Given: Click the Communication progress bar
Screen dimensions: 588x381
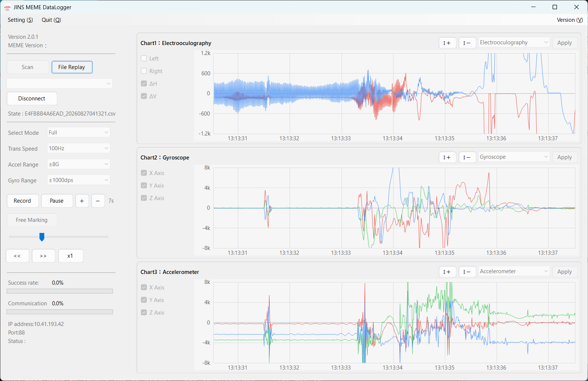Looking at the screenshot, I should pyautogui.click(x=60, y=312).
